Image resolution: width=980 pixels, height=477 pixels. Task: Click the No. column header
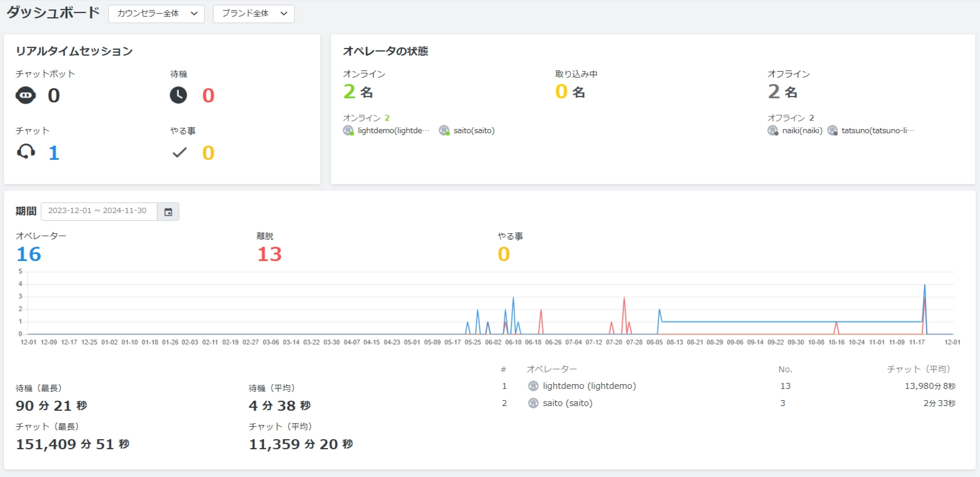(x=785, y=369)
